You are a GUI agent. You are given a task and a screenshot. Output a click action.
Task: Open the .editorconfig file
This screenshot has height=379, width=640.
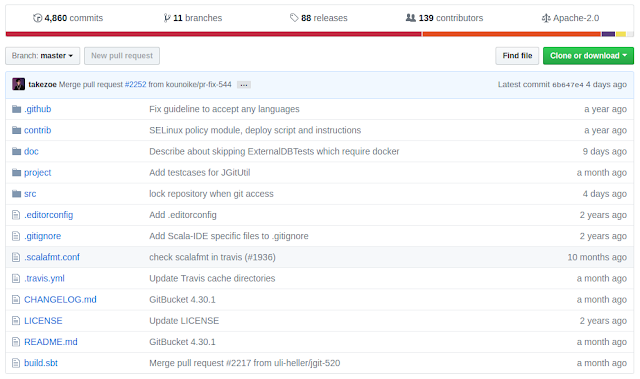(x=49, y=215)
